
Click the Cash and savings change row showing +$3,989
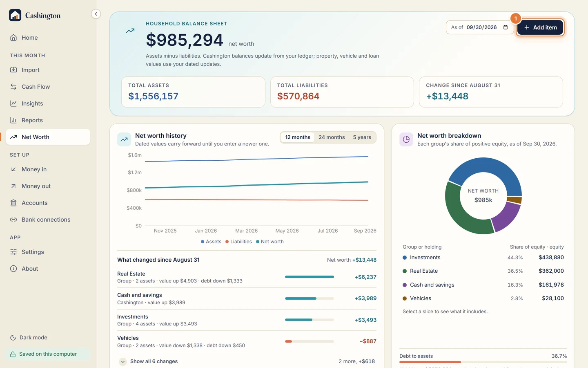point(247,298)
